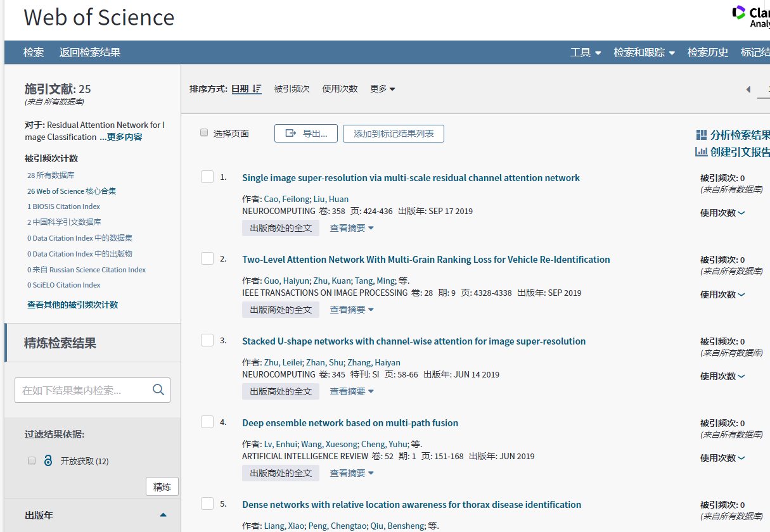
Task: Click 0 SciELO Citation Index link
Action: click(x=63, y=285)
